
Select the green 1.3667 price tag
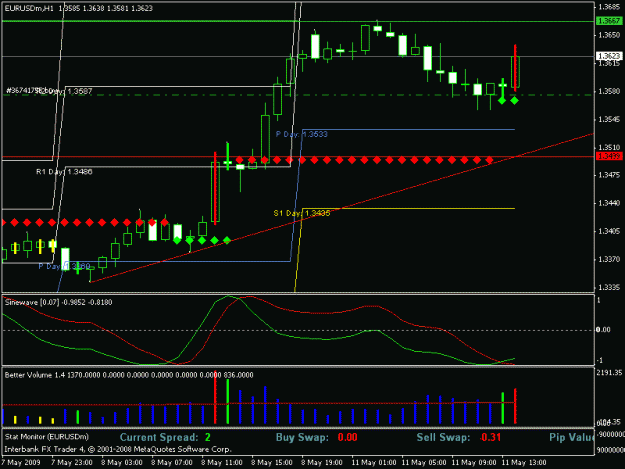pos(609,21)
